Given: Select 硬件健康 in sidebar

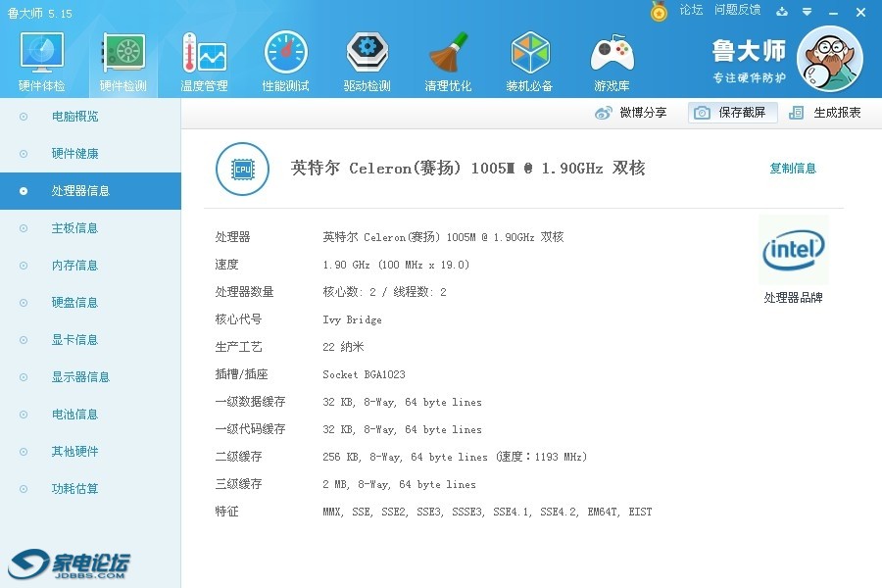Looking at the screenshot, I should point(90,154).
